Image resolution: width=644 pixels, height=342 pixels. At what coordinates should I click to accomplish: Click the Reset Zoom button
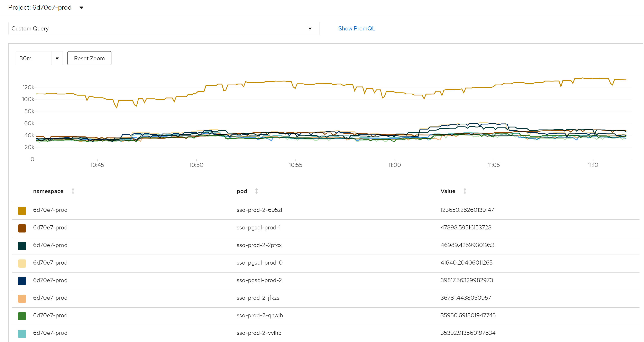[89, 58]
